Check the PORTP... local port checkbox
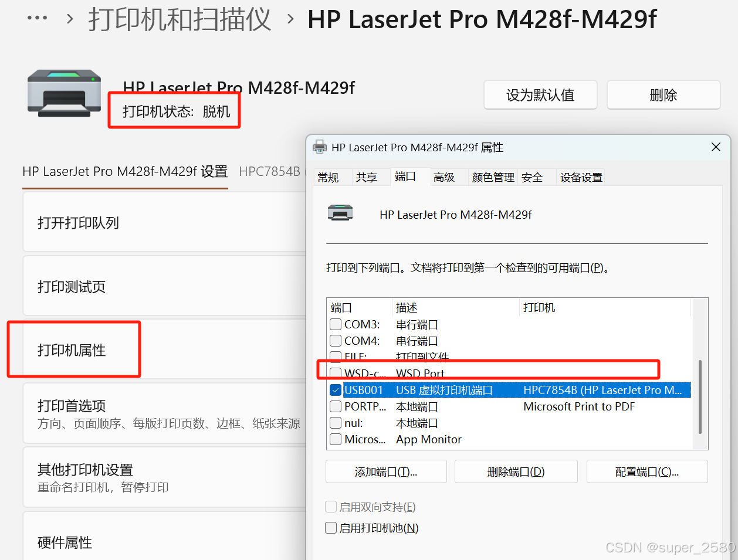 (336, 406)
